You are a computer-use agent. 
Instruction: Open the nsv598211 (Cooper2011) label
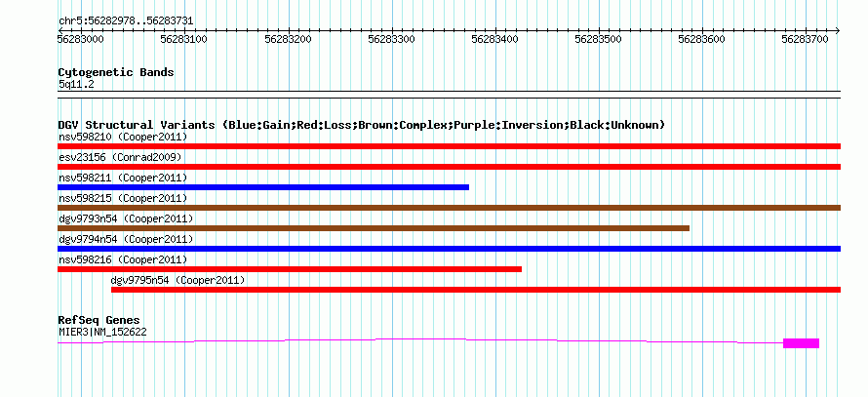[123, 178]
